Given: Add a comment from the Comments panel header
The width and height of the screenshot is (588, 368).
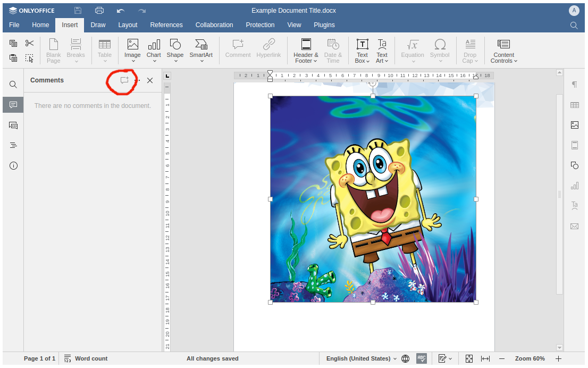Looking at the screenshot, I should 124,80.
